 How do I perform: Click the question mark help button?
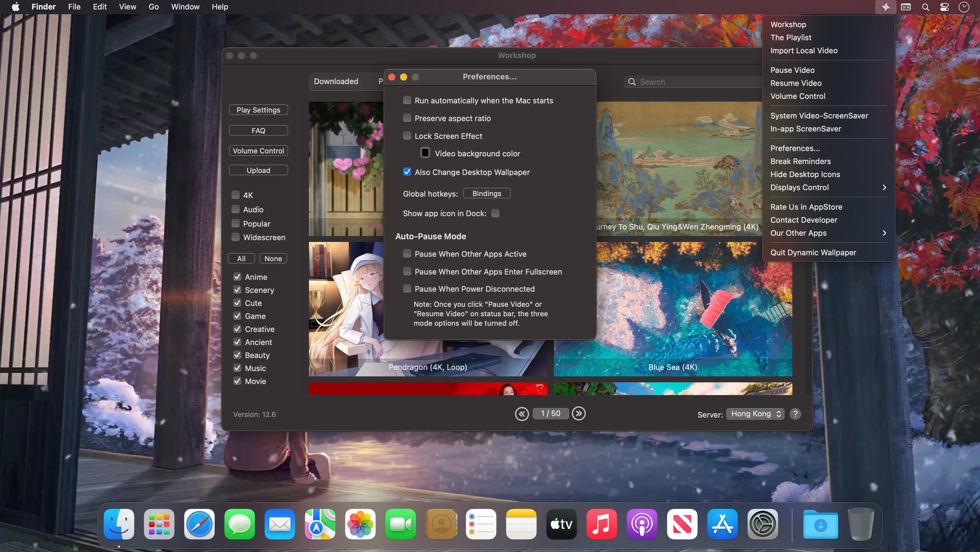pyautogui.click(x=795, y=414)
